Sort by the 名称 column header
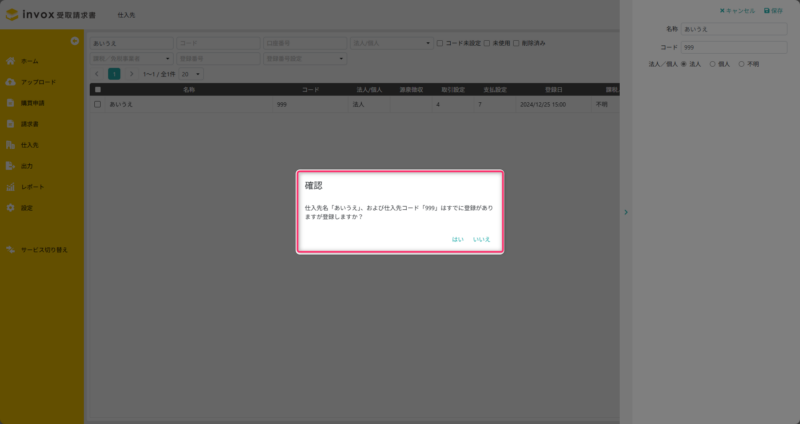The height and width of the screenshot is (424, 800). 189,90
